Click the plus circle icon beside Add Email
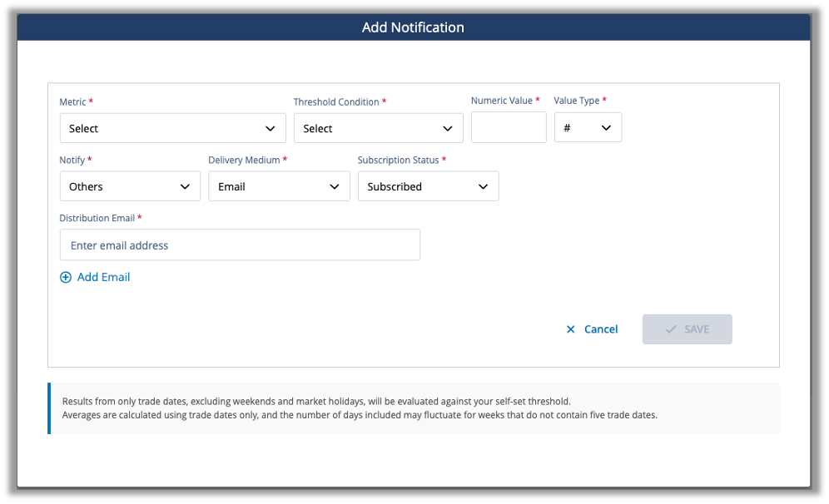 (x=66, y=278)
